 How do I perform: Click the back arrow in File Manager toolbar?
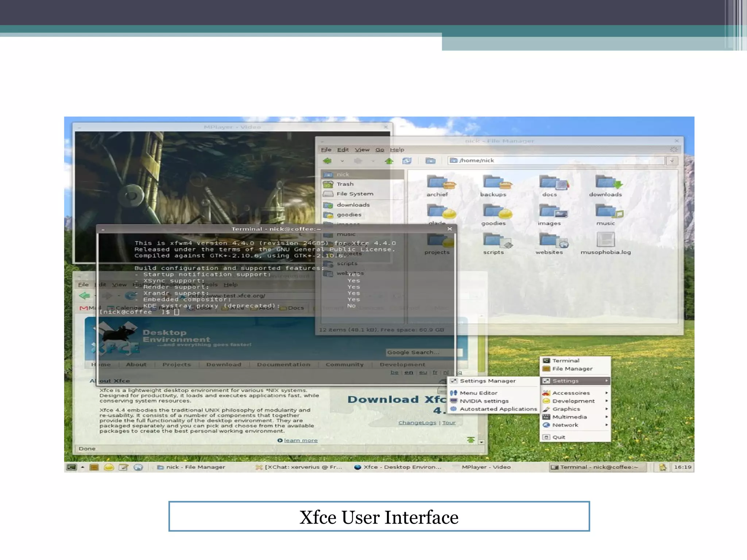(327, 161)
